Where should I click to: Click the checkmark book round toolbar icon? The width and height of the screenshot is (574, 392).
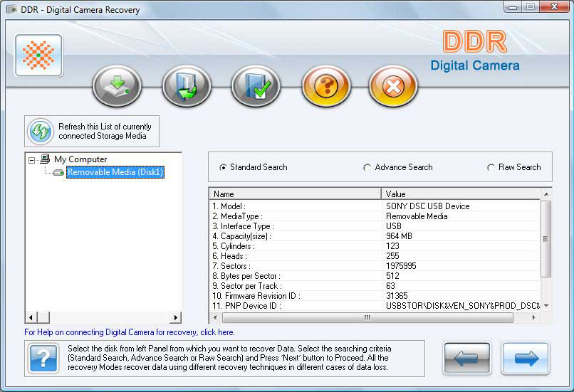click(256, 87)
